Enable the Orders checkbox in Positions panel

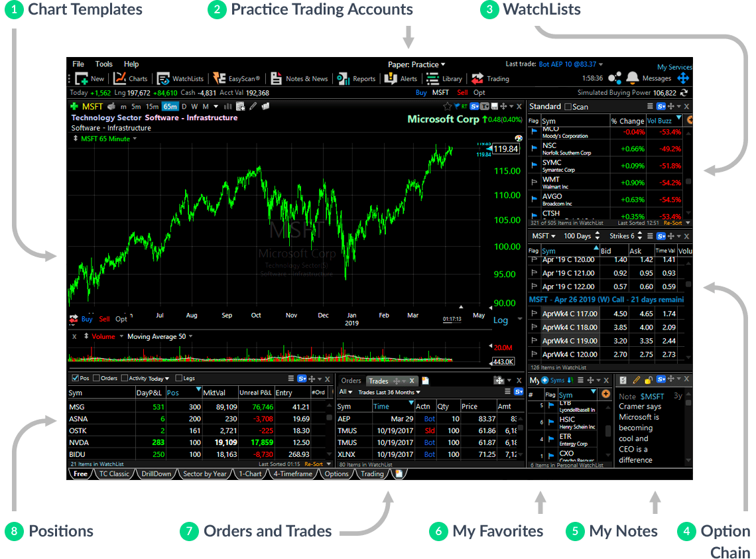pos(96,377)
